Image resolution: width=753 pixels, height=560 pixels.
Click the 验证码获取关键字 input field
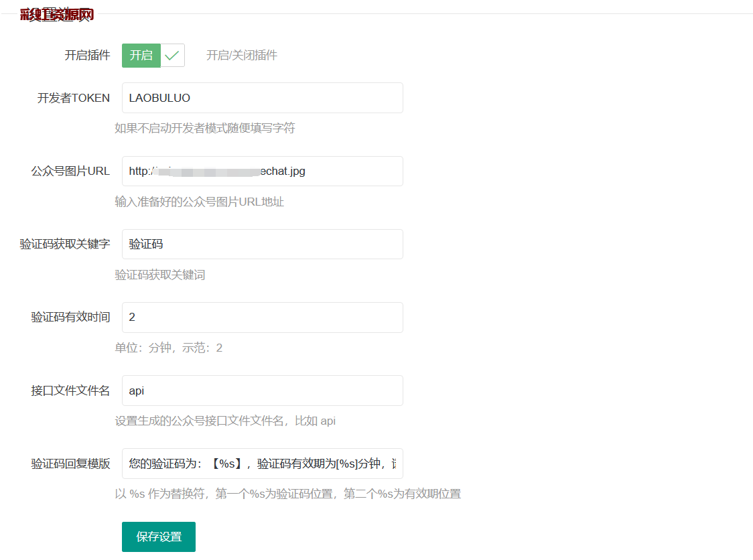coord(262,244)
